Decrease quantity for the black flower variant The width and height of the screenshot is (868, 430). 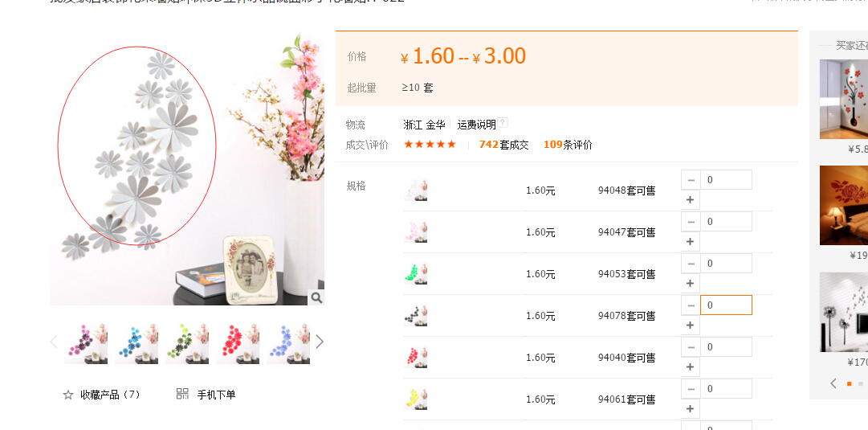point(691,305)
